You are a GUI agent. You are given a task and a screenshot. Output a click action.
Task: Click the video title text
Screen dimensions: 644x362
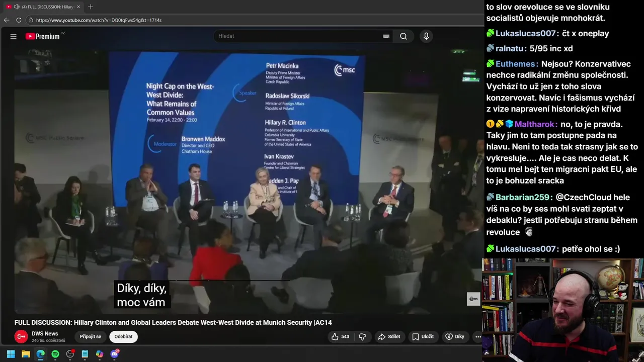click(x=173, y=323)
